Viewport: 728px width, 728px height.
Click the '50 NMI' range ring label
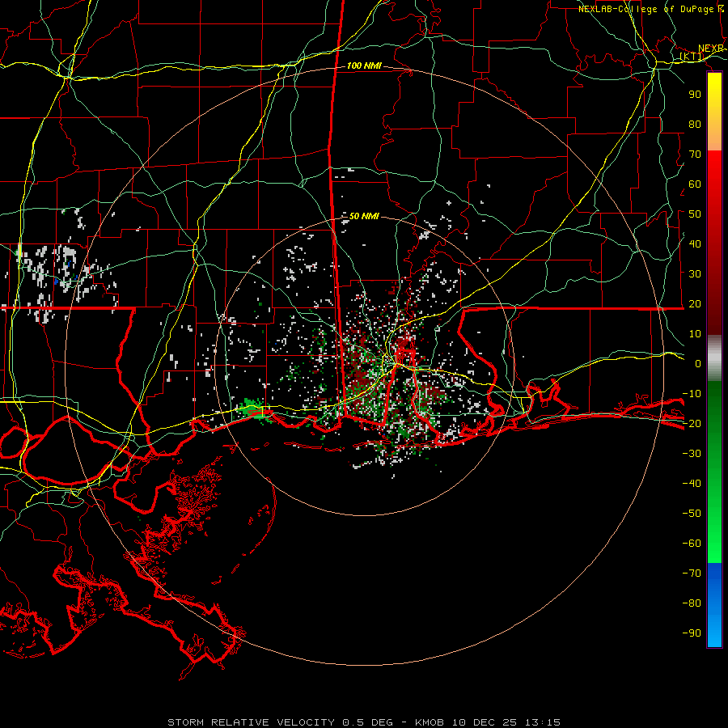click(364, 216)
